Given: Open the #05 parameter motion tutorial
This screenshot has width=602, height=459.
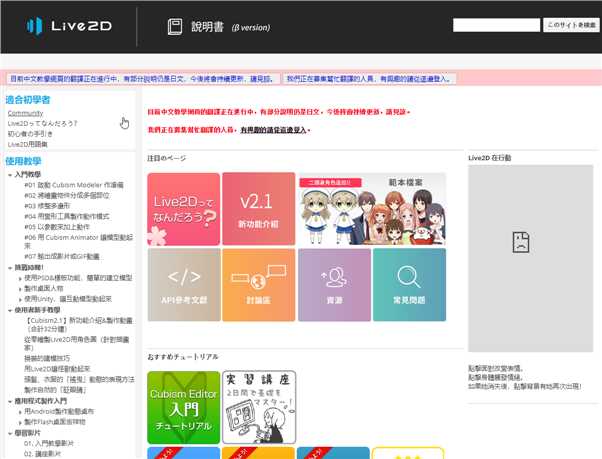Looking at the screenshot, I should pyautogui.click(x=57, y=227).
